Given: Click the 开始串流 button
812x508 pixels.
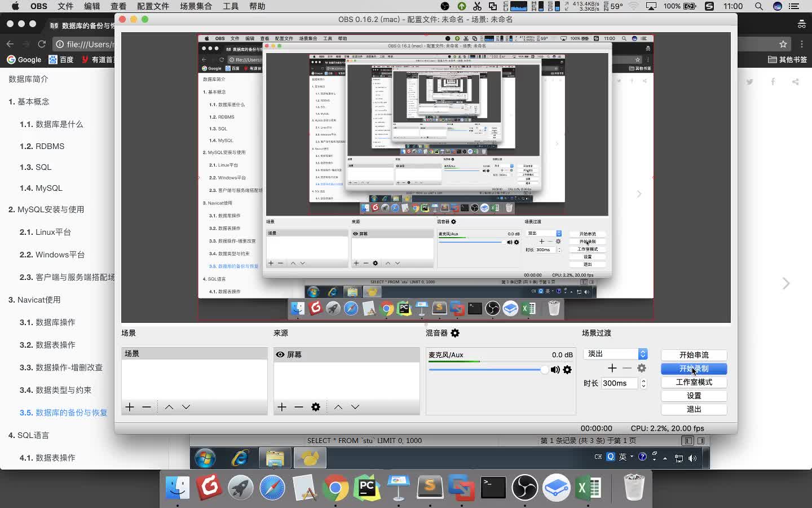Looking at the screenshot, I should click(694, 355).
